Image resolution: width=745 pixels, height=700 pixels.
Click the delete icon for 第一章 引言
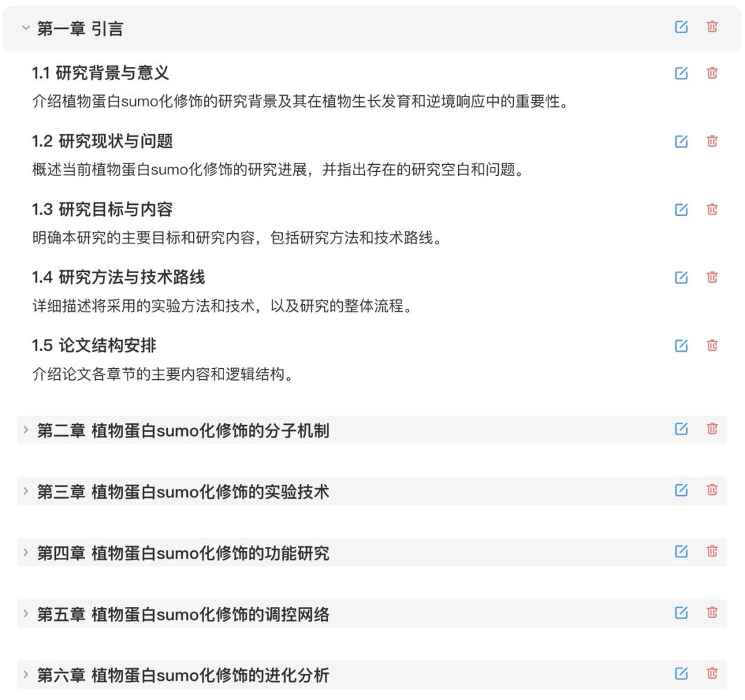coord(713,27)
